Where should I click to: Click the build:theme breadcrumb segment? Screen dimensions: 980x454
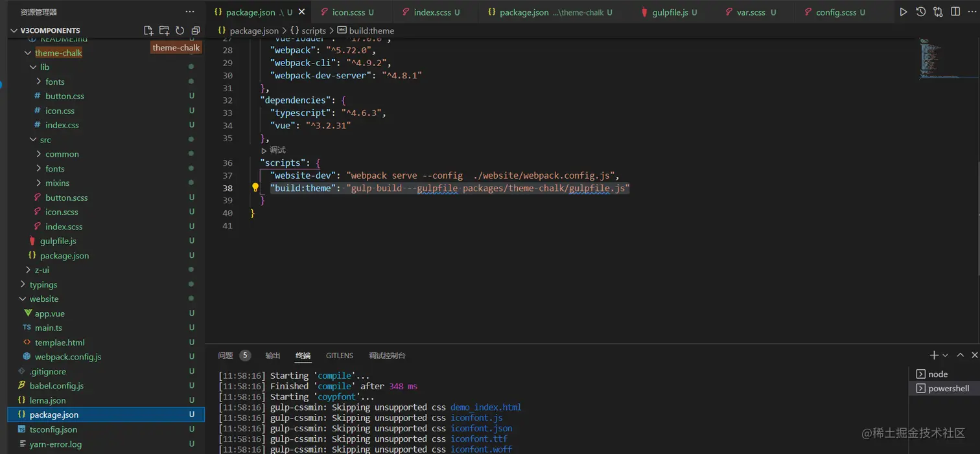pyautogui.click(x=371, y=30)
